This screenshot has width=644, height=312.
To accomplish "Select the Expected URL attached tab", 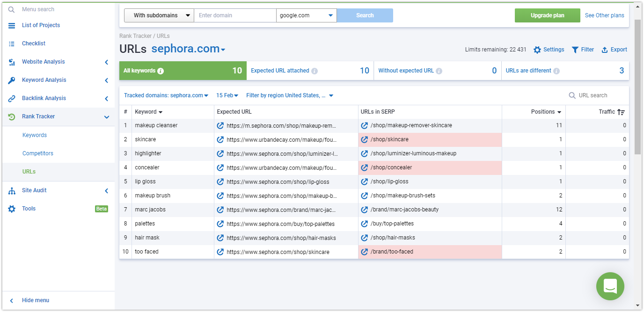I will pos(310,71).
